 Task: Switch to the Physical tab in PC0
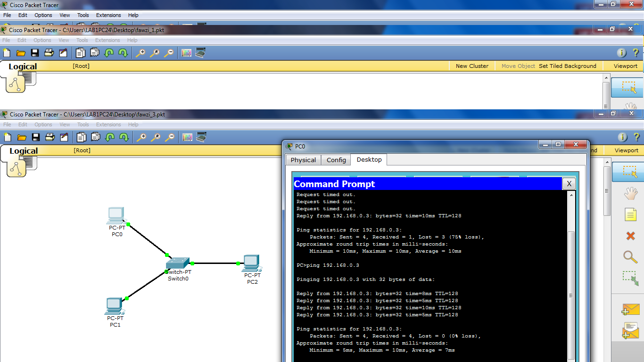(x=304, y=160)
